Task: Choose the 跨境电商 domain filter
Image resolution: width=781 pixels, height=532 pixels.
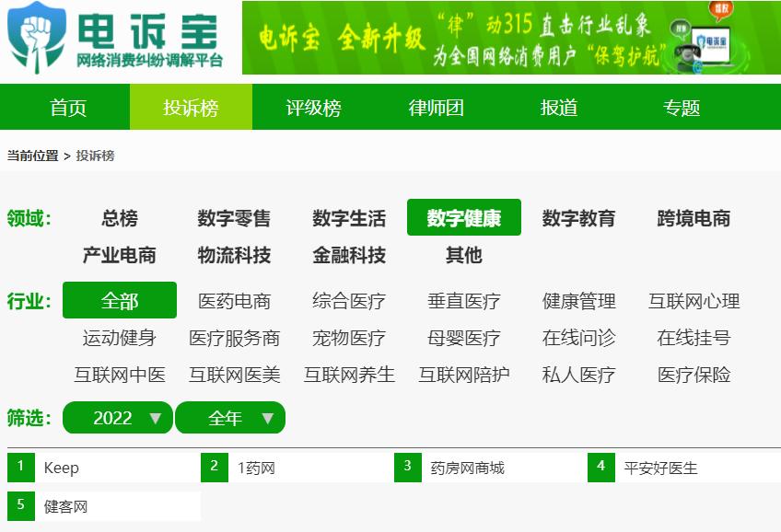Action: click(x=694, y=218)
